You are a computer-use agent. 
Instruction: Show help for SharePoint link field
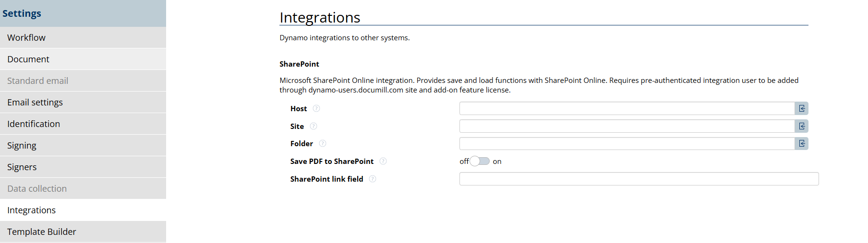pyautogui.click(x=373, y=179)
